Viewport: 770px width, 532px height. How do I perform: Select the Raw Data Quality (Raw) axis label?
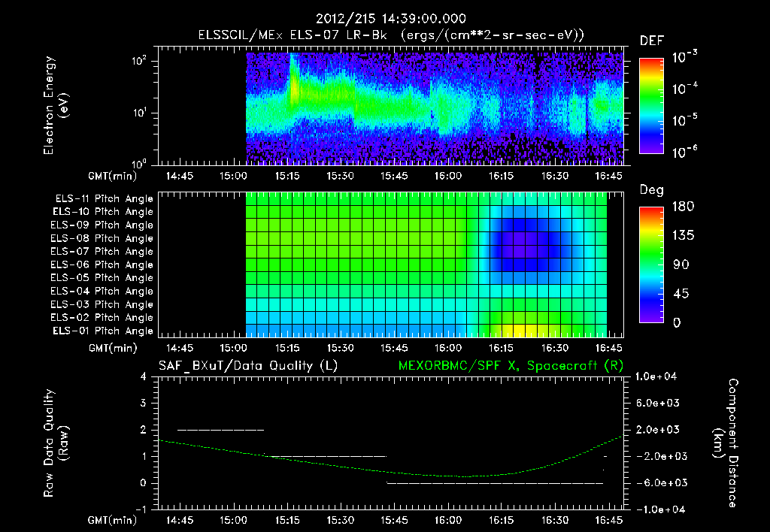(56, 443)
